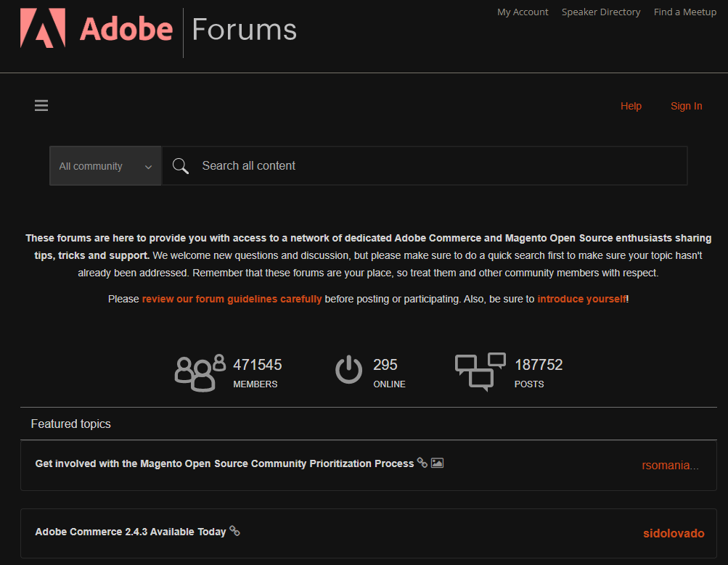
Task: Open review our forum guidelines carefully link
Action: (232, 300)
